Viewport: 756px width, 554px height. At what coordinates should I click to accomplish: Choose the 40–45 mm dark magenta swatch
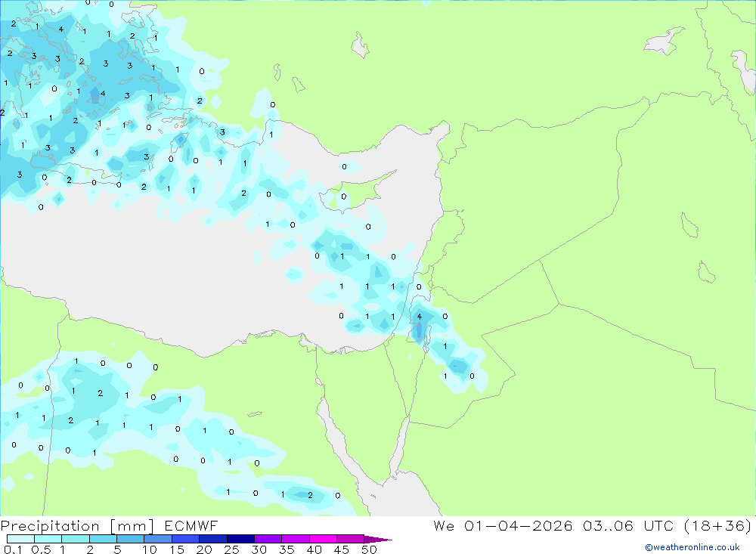coord(323,539)
